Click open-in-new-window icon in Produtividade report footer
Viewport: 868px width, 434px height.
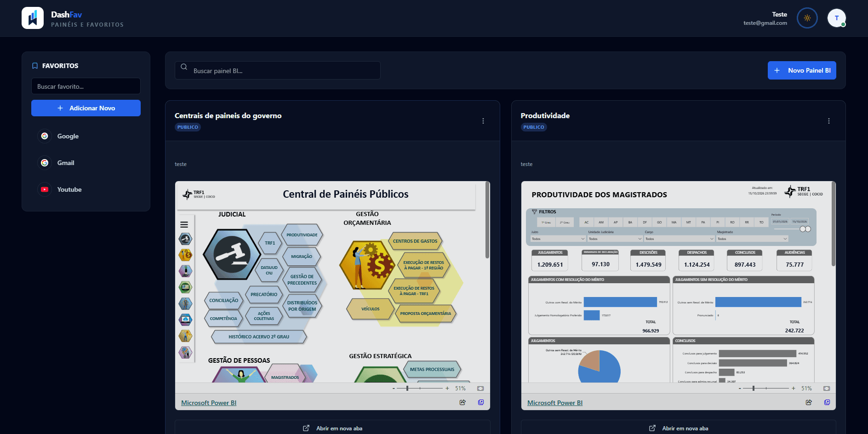tap(827, 402)
